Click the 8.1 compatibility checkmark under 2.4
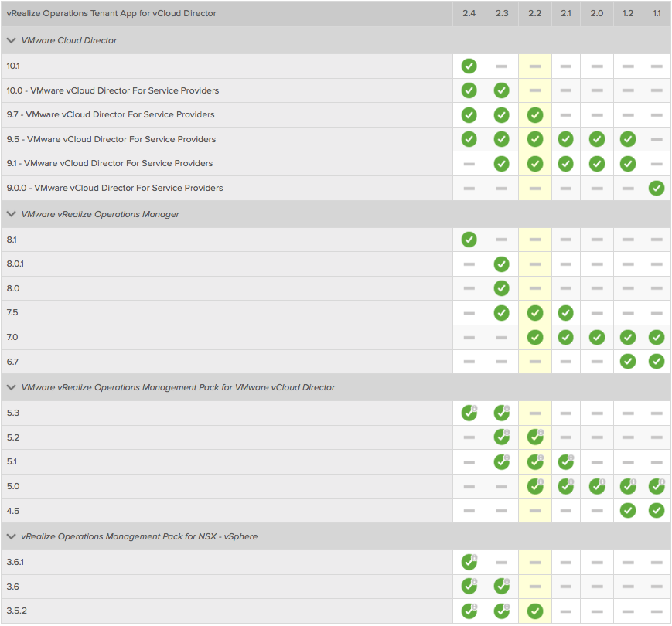Viewport: 672px width, 626px height. coord(469,240)
